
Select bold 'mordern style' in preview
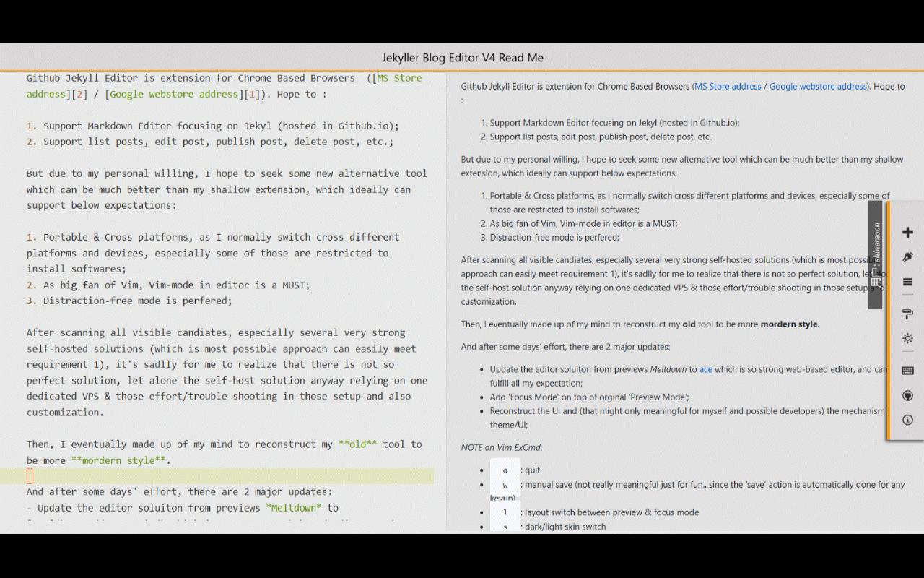click(x=789, y=324)
